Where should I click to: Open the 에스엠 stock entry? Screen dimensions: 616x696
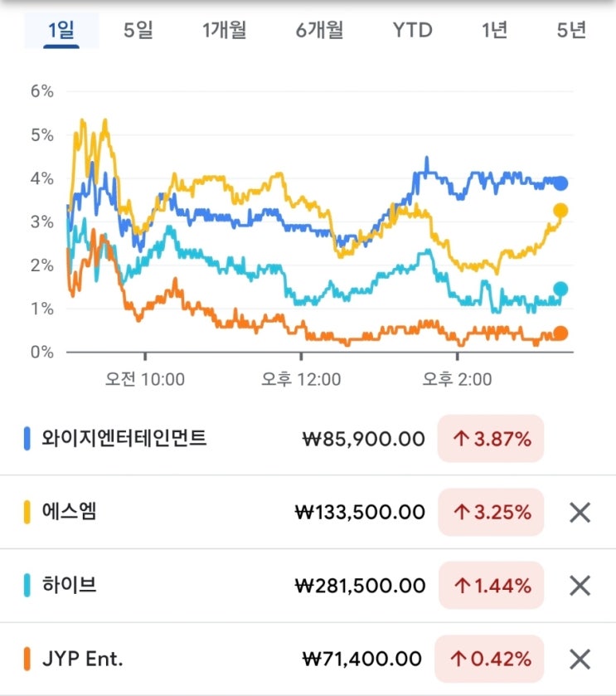[x=70, y=512]
